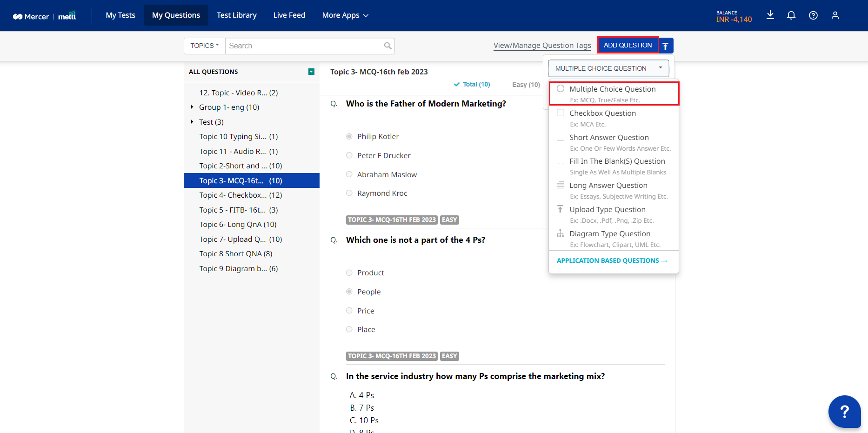Choose Diagram Type Question from the list

click(x=614, y=239)
